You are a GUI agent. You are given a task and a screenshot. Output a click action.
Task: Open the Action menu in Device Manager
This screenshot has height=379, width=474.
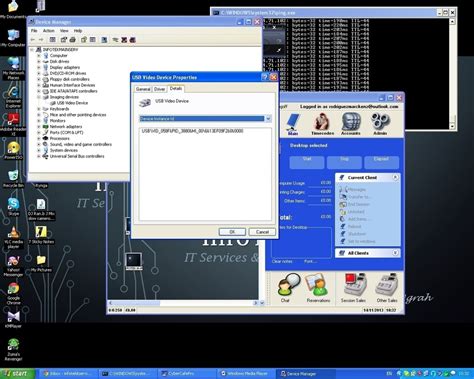(48, 31)
